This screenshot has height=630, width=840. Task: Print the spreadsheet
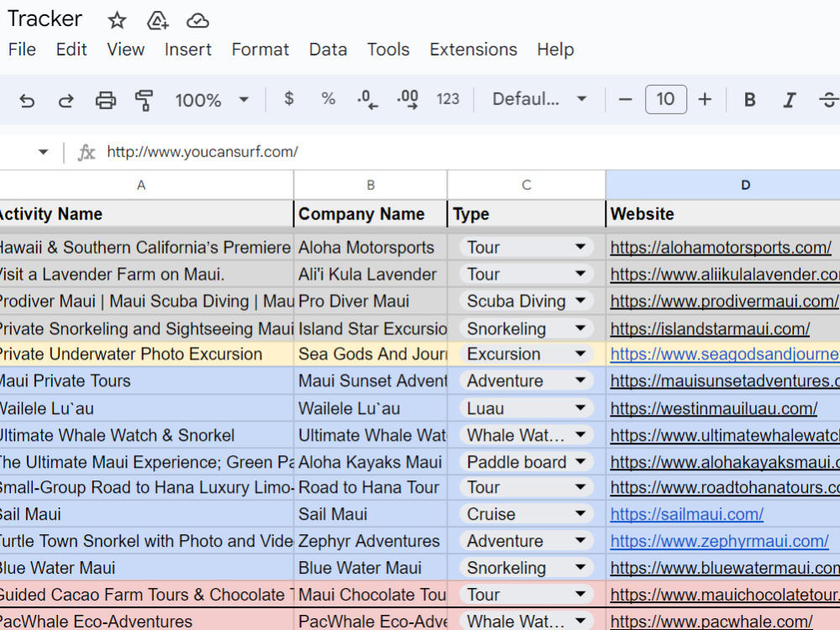point(106,100)
